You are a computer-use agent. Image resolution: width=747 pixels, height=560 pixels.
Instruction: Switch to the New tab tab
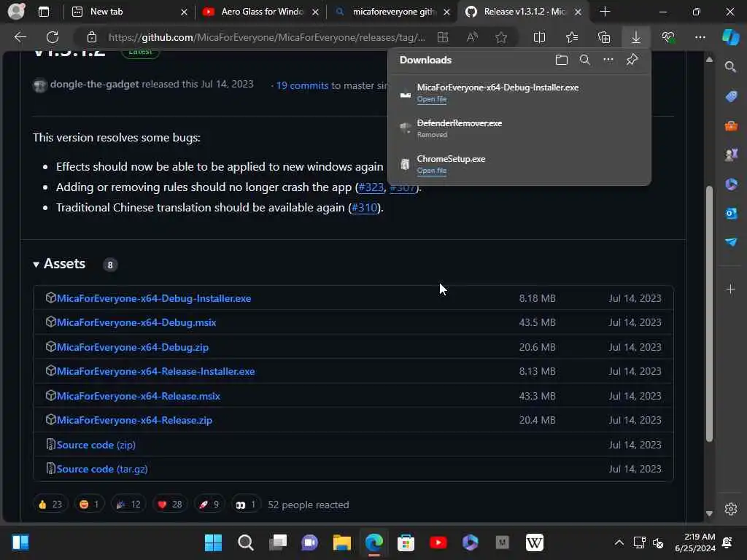click(128, 12)
